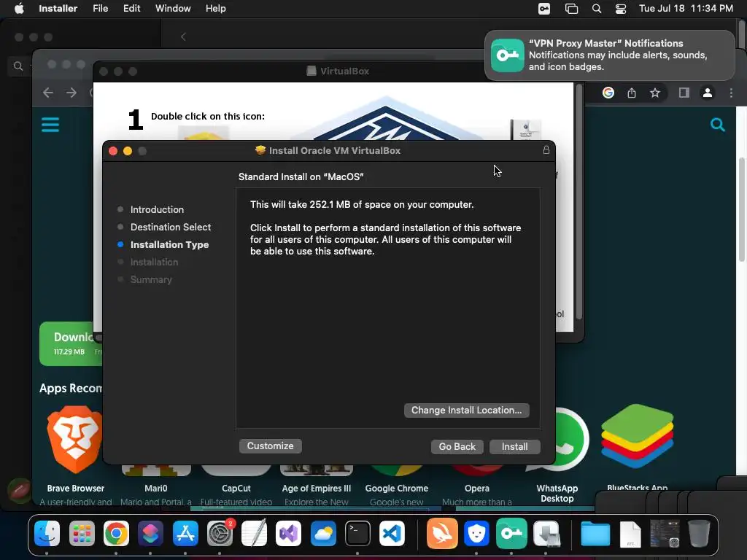Open Finder from the Dock
This screenshot has height=560, width=747.
pyautogui.click(x=47, y=533)
